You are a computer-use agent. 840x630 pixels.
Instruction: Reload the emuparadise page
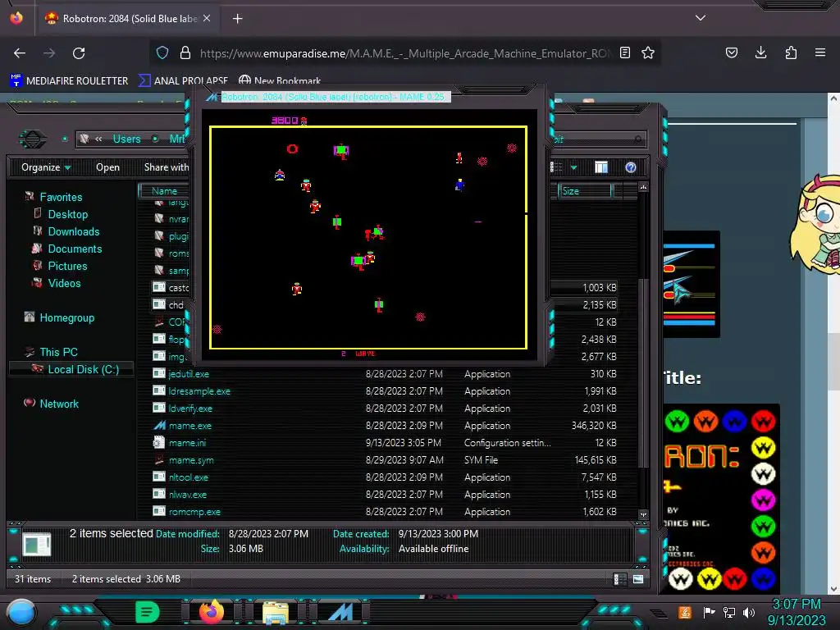click(x=79, y=53)
